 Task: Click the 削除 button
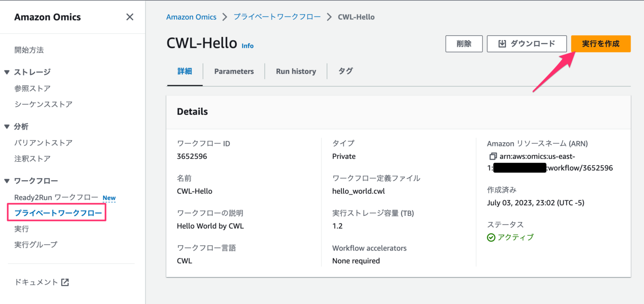pyautogui.click(x=464, y=44)
